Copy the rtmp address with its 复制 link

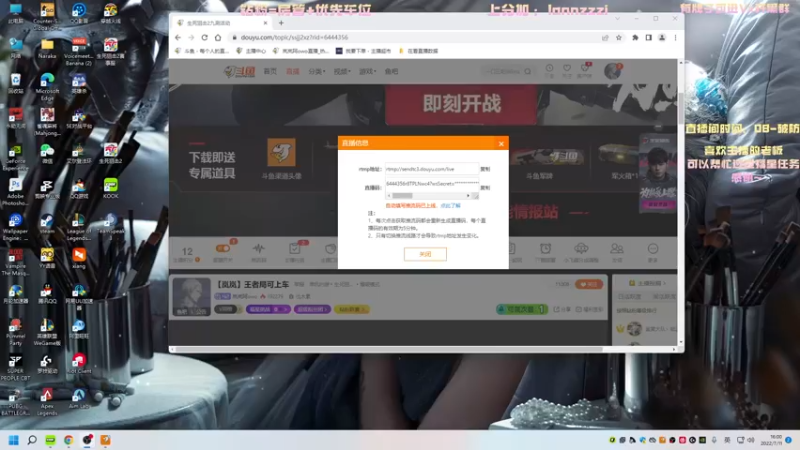[x=485, y=169]
